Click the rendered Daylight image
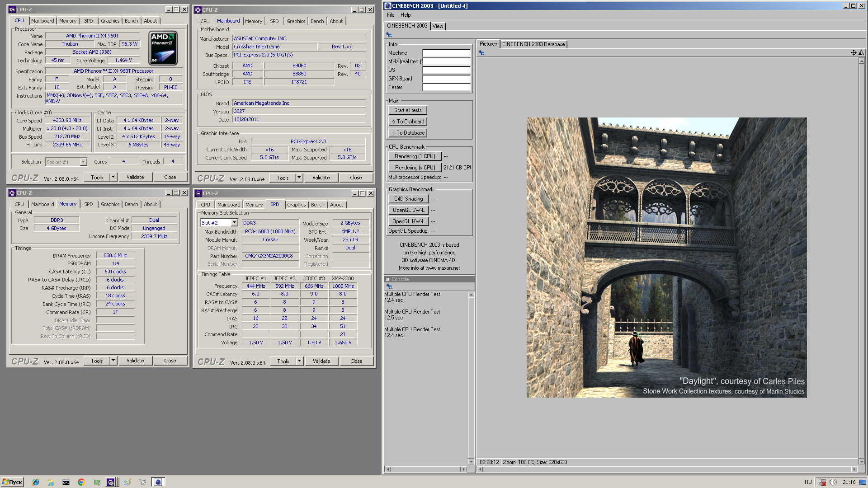868x488 pixels. click(x=666, y=258)
